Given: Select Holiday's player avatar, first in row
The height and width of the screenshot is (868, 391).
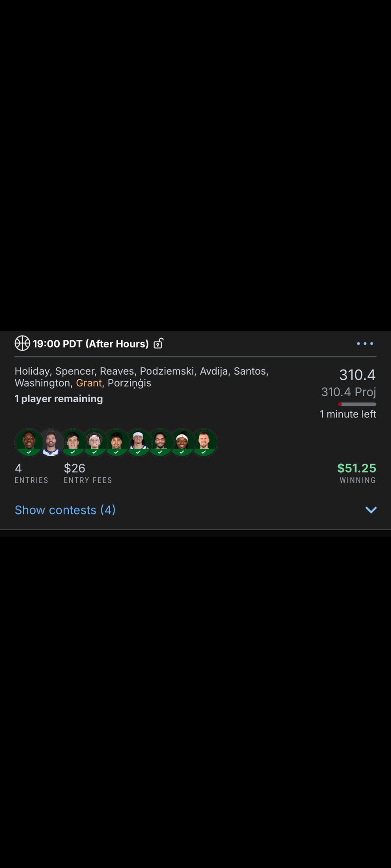Looking at the screenshot, I should coord(29,442).
